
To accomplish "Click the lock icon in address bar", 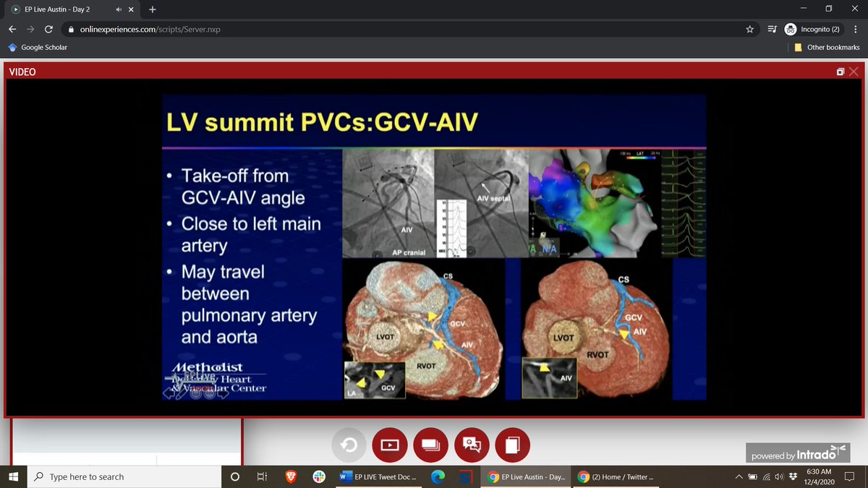I will point(70,30).
